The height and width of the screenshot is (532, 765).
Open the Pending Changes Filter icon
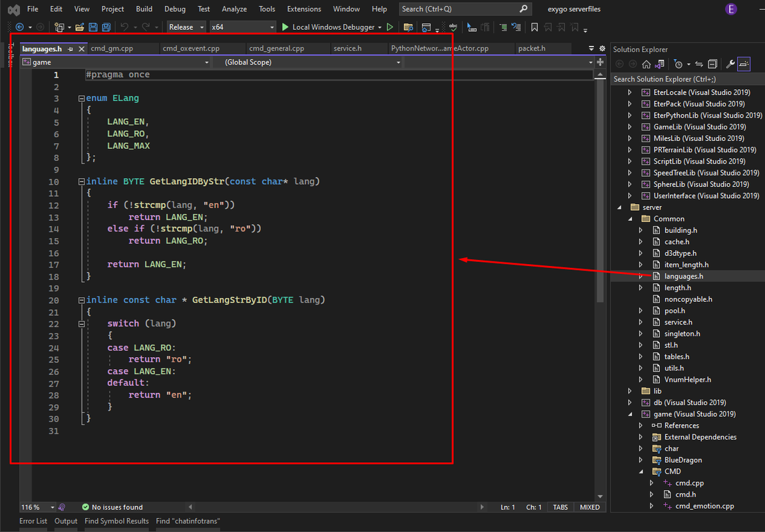pyautogui.click(x=678, y=64)
